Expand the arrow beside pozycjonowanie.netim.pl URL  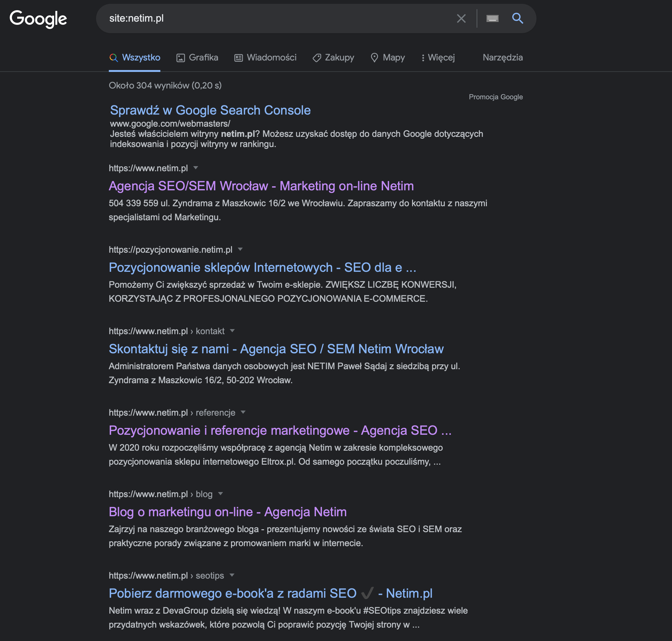click(x=240, y=249)
